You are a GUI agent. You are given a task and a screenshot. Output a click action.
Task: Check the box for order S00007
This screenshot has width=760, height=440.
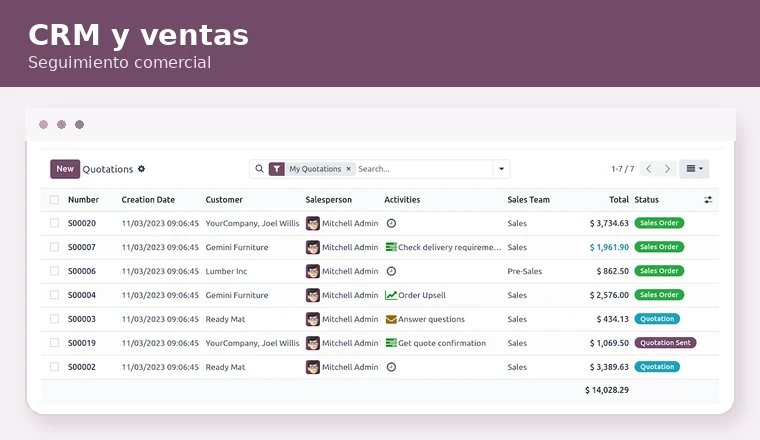[x=54, y=247]
